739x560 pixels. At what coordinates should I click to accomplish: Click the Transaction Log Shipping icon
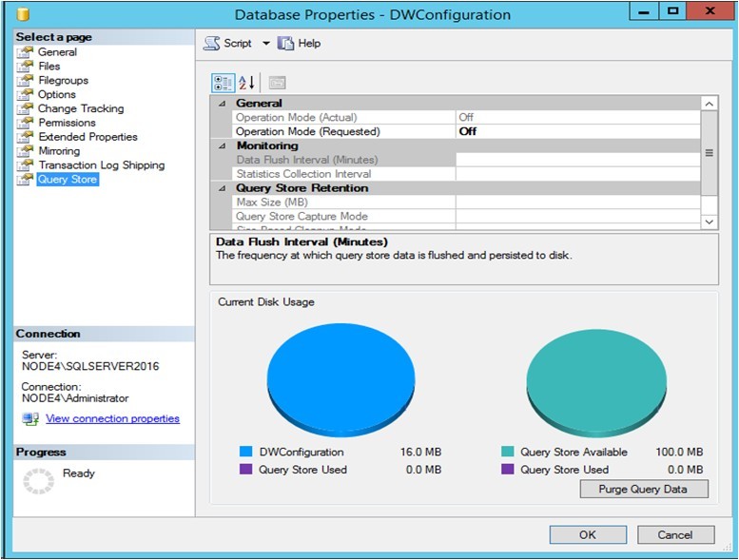[26, 165]
